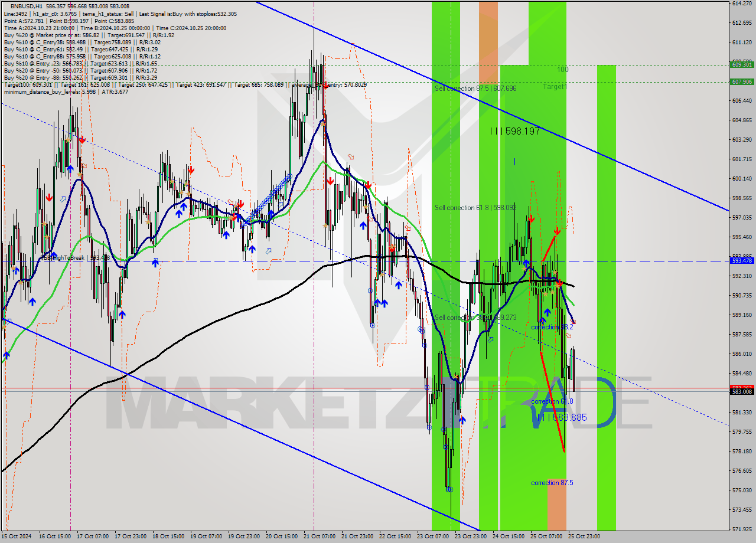Click the 604.865 price axis label

coord(742,120)
